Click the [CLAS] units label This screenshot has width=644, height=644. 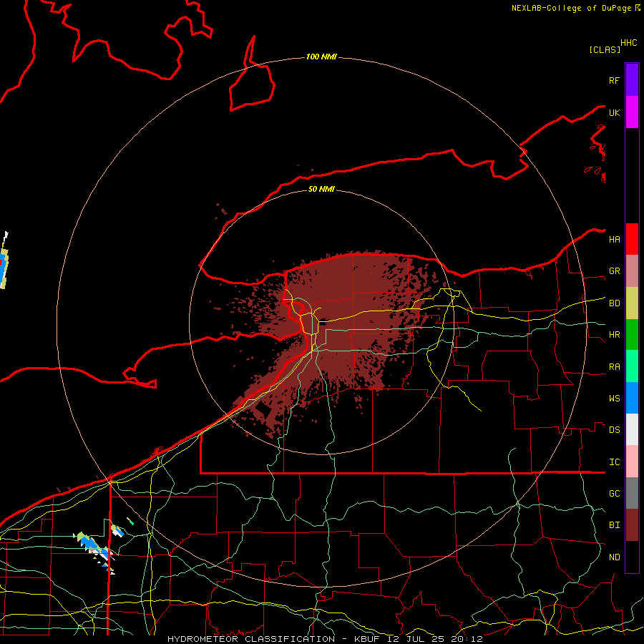point(605,49)
